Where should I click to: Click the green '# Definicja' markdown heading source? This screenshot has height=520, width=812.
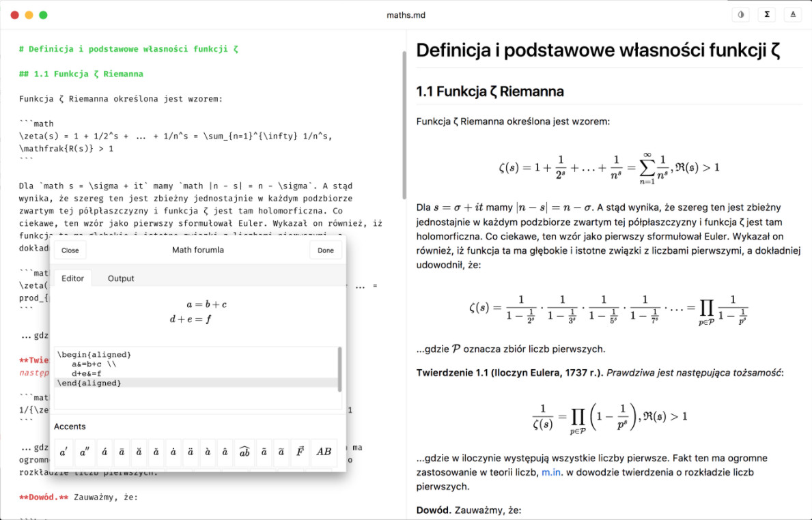128,49
